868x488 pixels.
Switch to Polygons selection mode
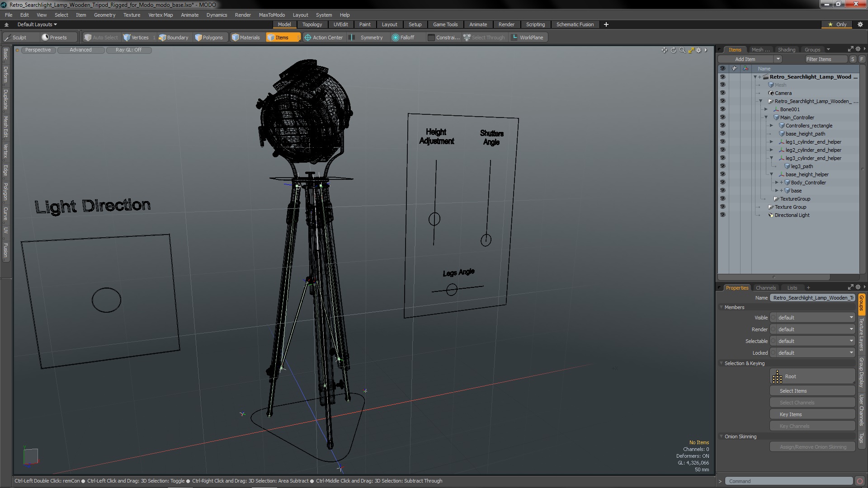(x=209, y=38)
